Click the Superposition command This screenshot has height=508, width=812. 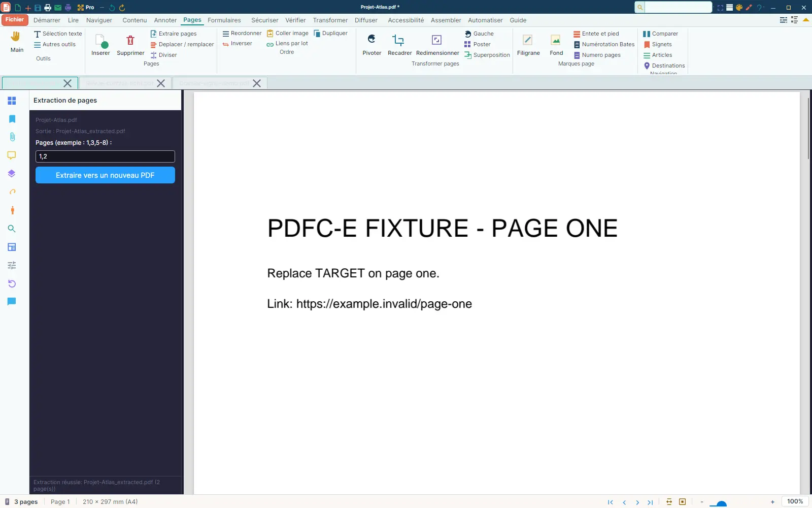(x=487, y=55)
